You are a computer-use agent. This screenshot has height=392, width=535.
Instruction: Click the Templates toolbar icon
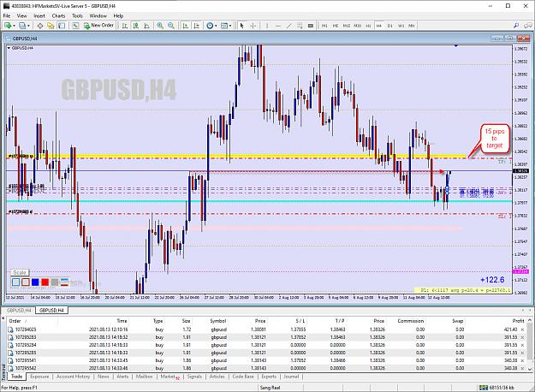click(x=224, y=26)
